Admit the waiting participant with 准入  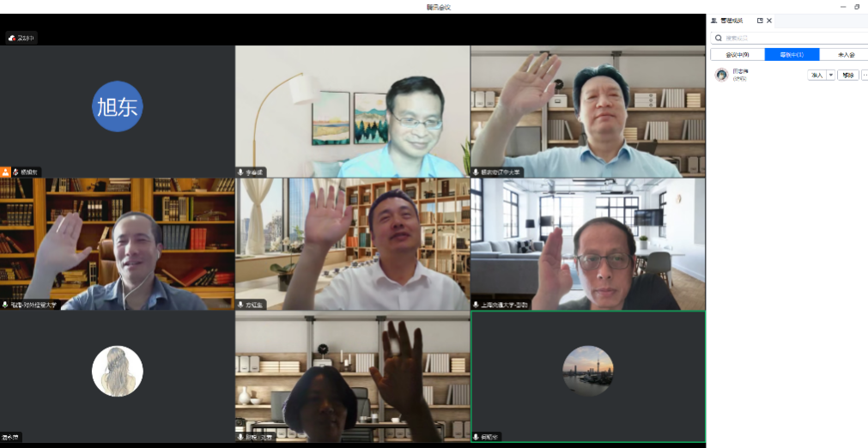pyautogui.click(x=817, y=76)
